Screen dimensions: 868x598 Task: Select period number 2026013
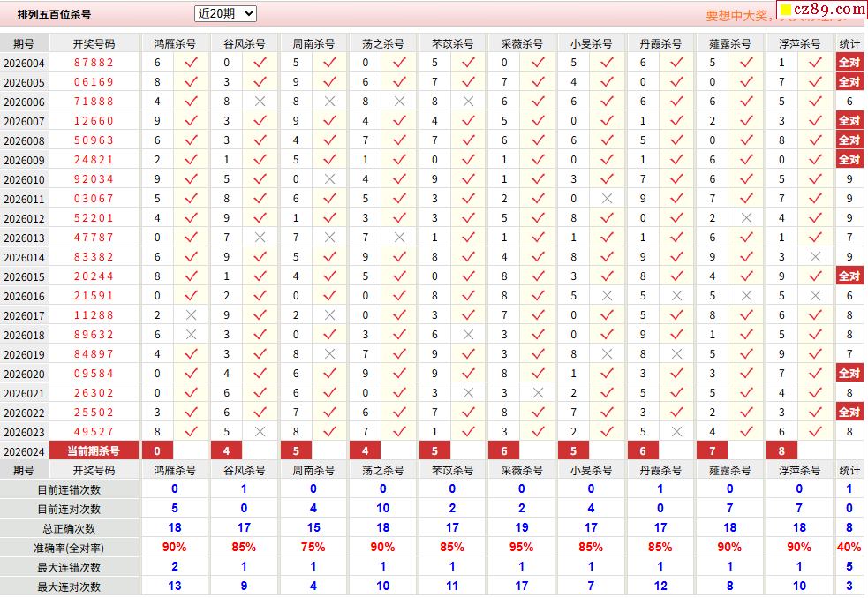pyautogui.click(x=24, y=238)
